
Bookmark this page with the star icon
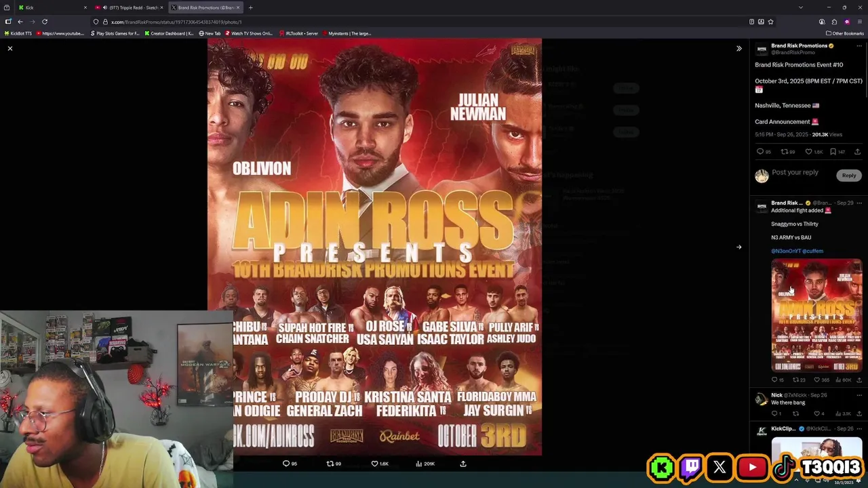coord(770,22)
